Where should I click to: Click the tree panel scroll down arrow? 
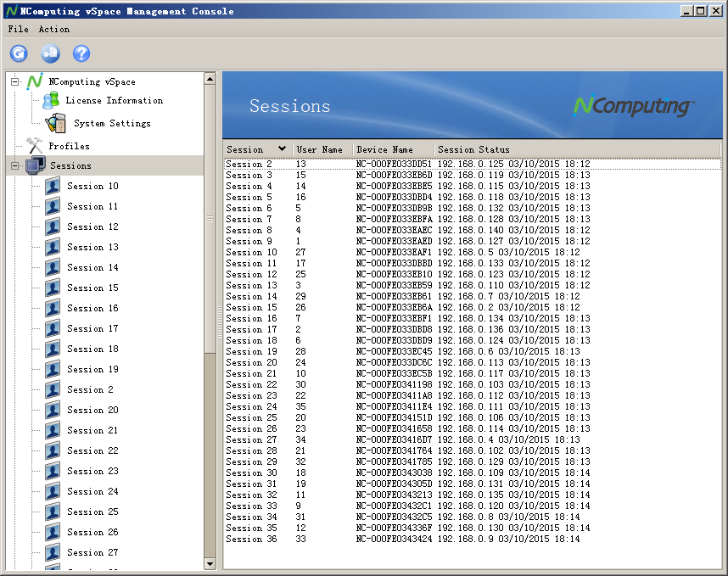click(x=210, y=563)
